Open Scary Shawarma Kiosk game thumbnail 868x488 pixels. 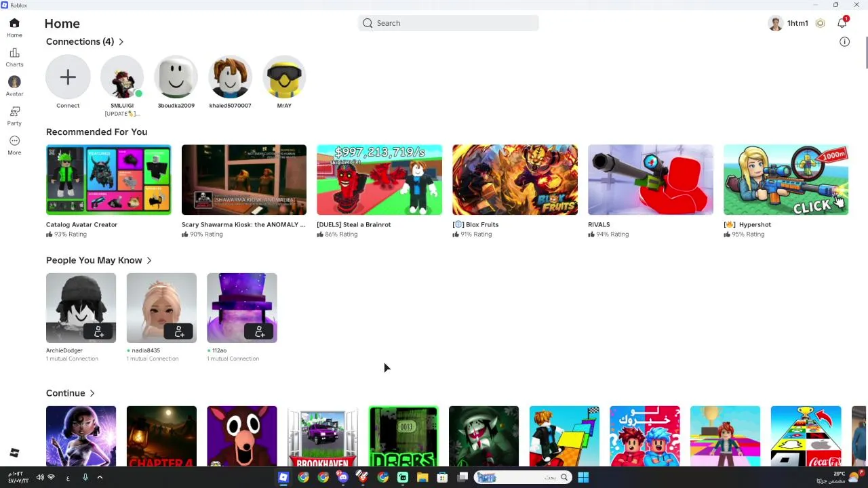[244, 180]
